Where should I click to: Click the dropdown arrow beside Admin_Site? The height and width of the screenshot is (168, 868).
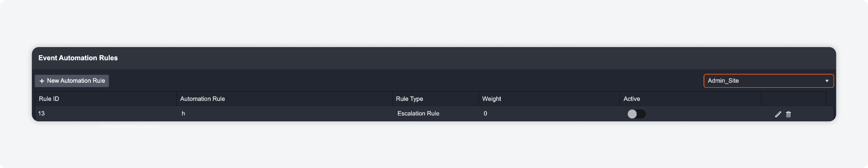[x=826, y=81]
